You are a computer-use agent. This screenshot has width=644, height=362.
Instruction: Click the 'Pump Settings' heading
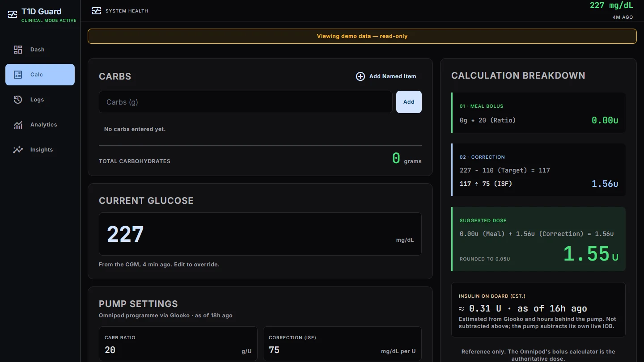point(138,304)
